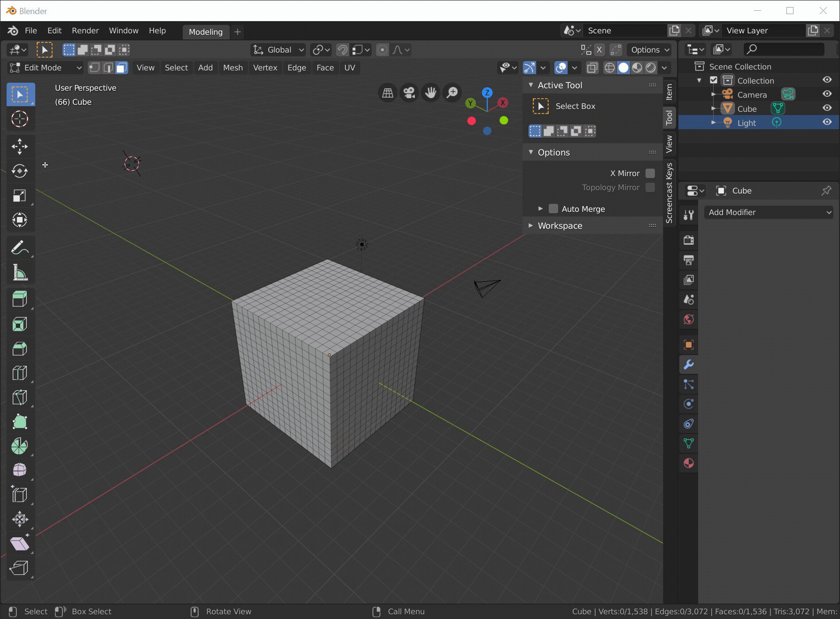Hide the Camera object with eye icon
840x619 pixels.
click(x=827, y=94)
